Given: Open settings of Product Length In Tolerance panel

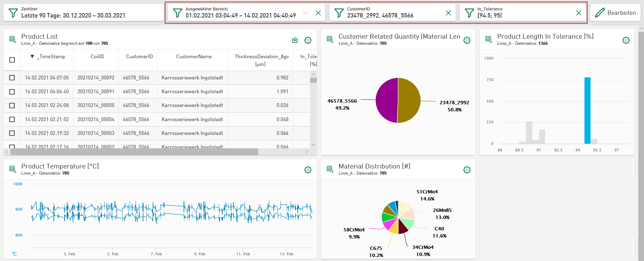Looking at the screenshot, I should 626,40.
